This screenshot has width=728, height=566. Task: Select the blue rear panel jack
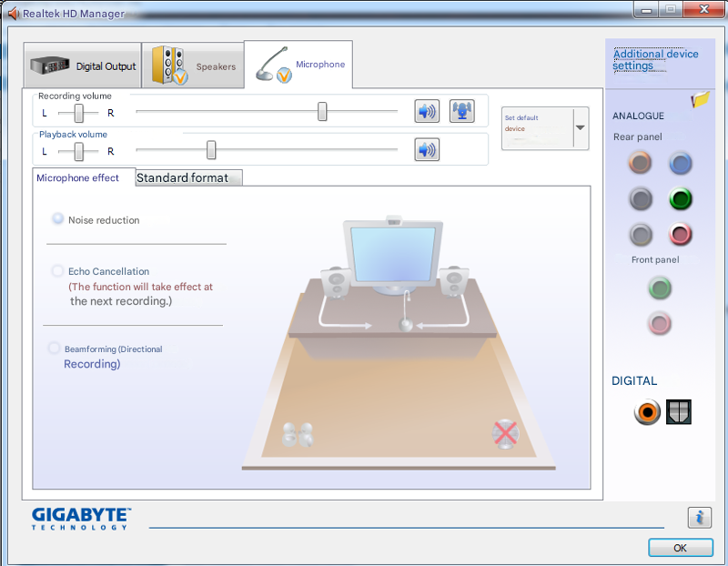681,164
